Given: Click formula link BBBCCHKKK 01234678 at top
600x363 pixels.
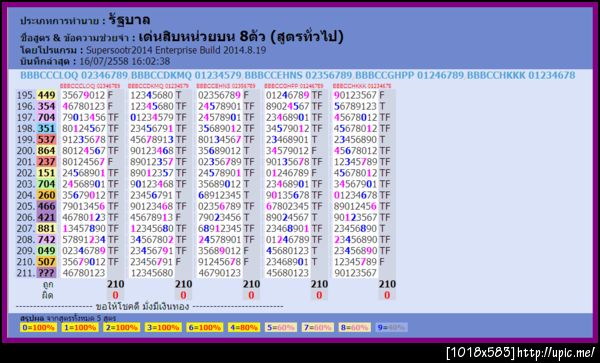Looking at the screenshot, I should (521, 75).
